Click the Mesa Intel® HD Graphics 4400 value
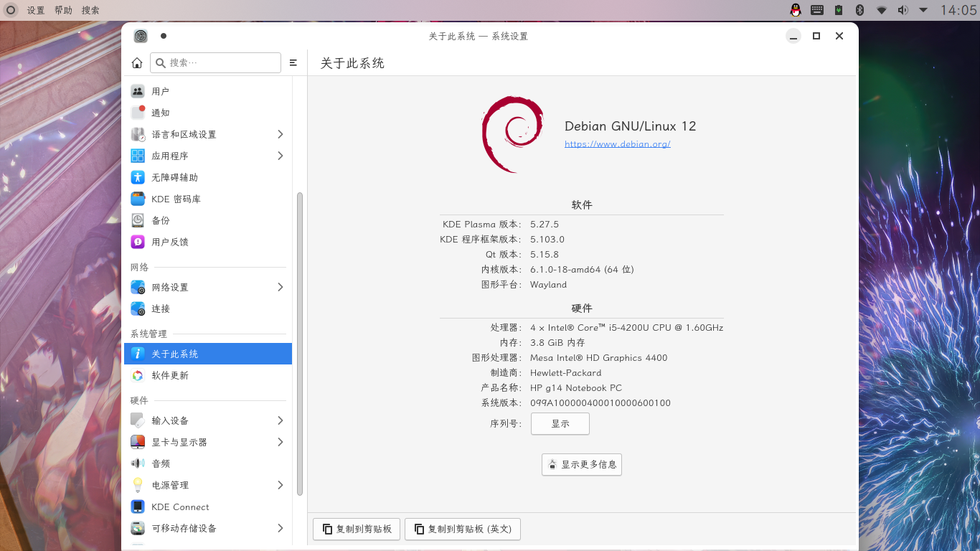Viewport: 980px width, 551px height. pos(599,358)
